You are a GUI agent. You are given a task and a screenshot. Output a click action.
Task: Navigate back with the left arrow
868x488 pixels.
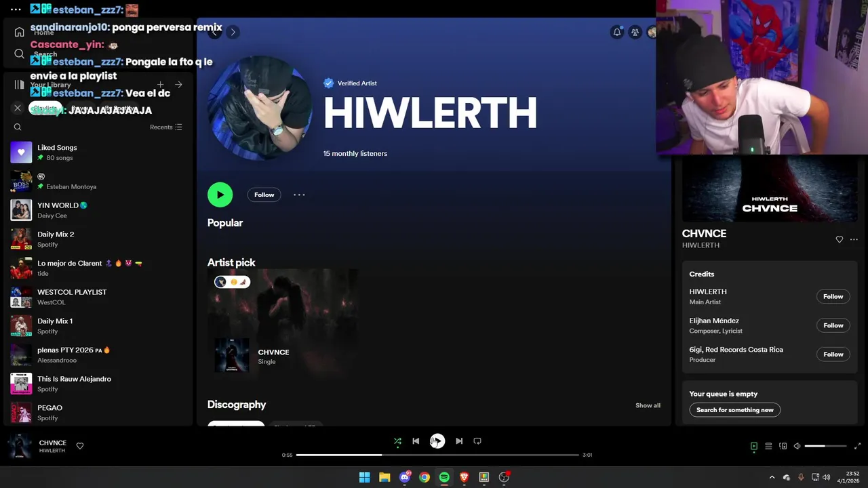pyautogui.click(x=215, y=32)
